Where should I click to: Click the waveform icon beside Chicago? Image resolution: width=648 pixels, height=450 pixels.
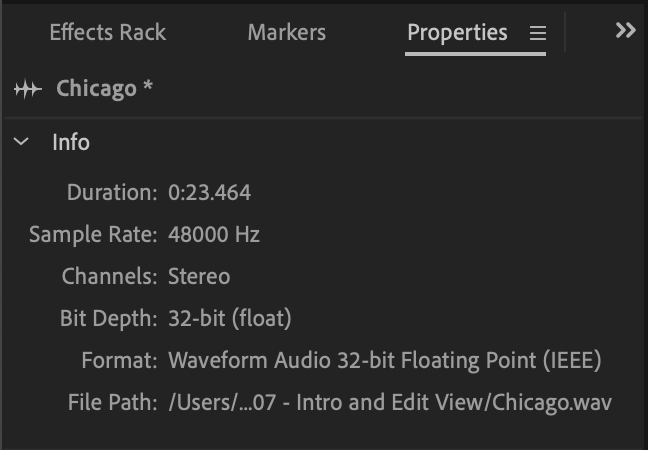(27, 89)
